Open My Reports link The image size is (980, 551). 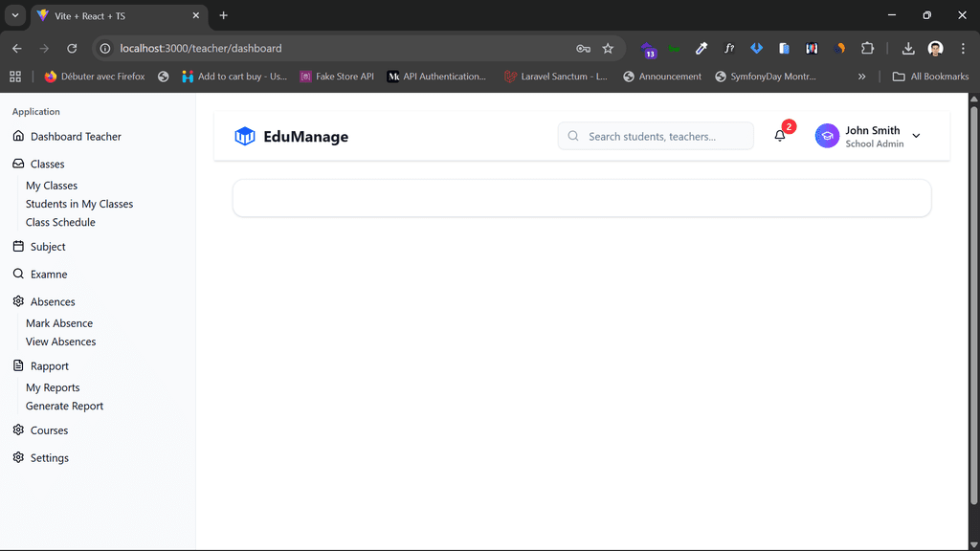click(x=53, y=387)
